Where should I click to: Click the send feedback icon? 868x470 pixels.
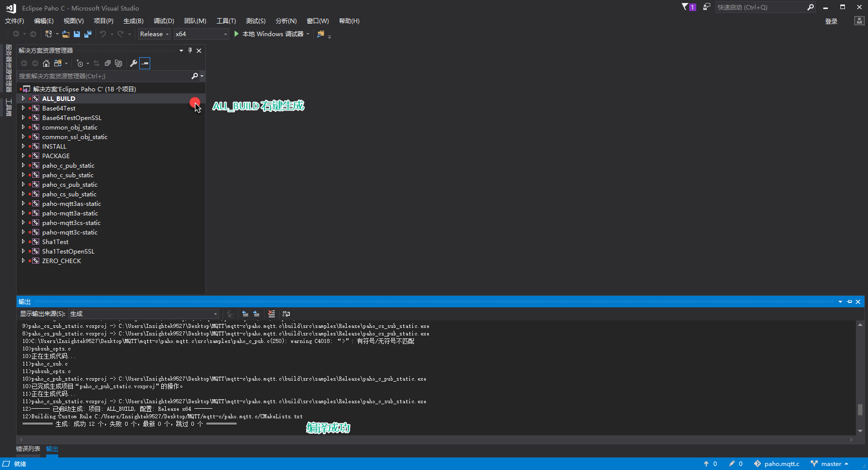(x=707, y=7)
